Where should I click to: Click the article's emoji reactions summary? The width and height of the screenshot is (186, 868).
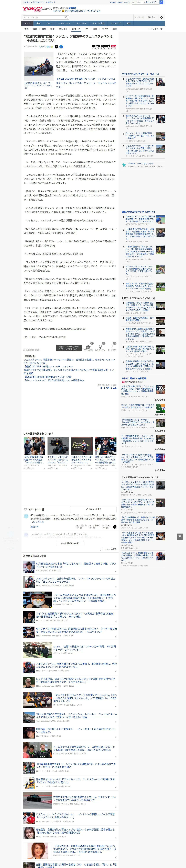(50, 47)
